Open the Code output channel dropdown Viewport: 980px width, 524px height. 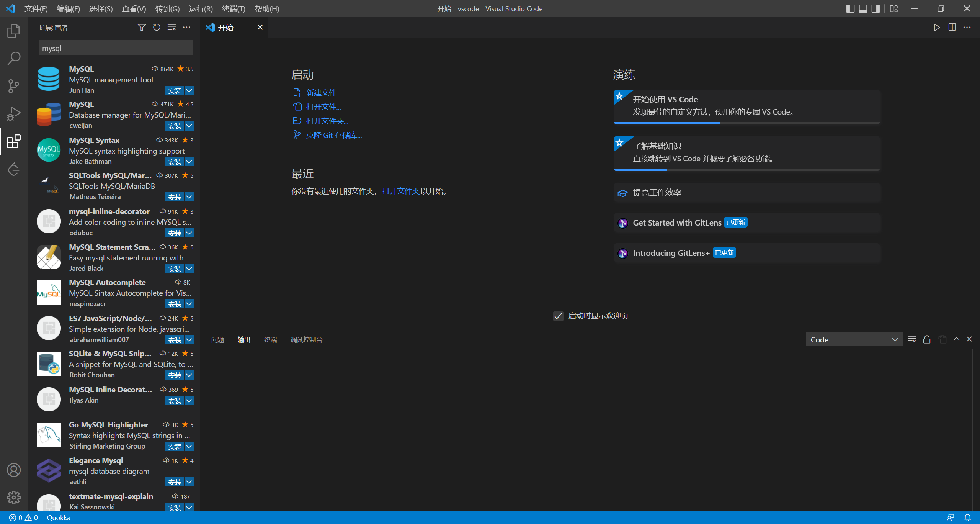point(854,339)
